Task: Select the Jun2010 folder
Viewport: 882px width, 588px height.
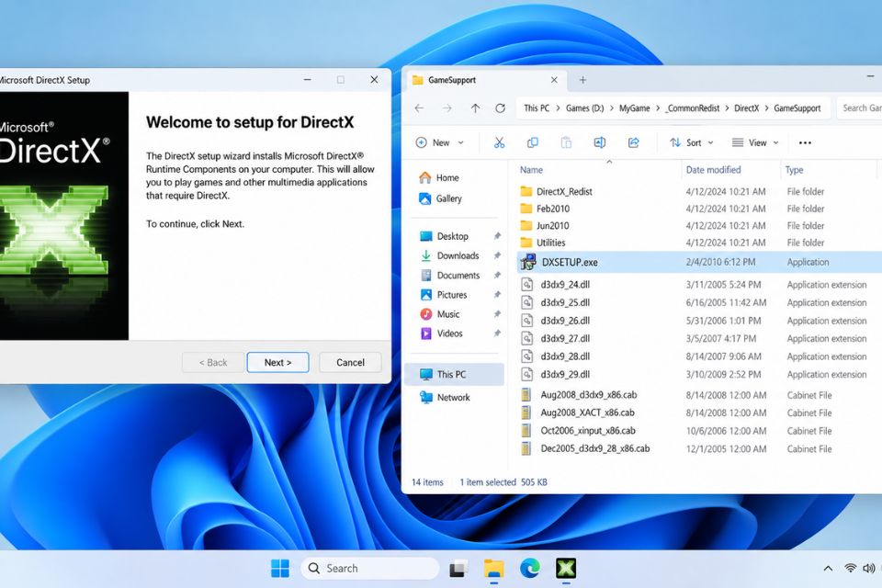Action: 552,226
